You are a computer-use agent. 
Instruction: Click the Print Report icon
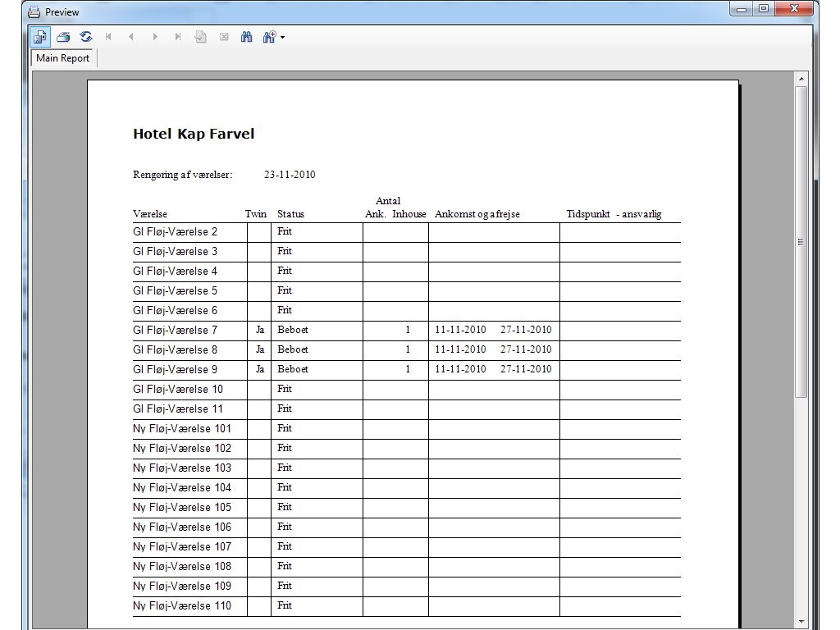click(x=63, y=37)
